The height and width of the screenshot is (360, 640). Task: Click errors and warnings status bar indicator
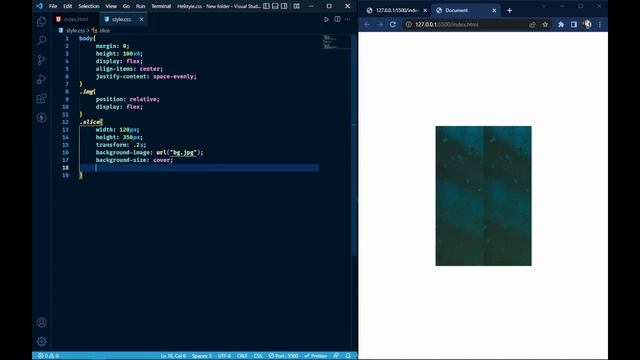[48, 356]
